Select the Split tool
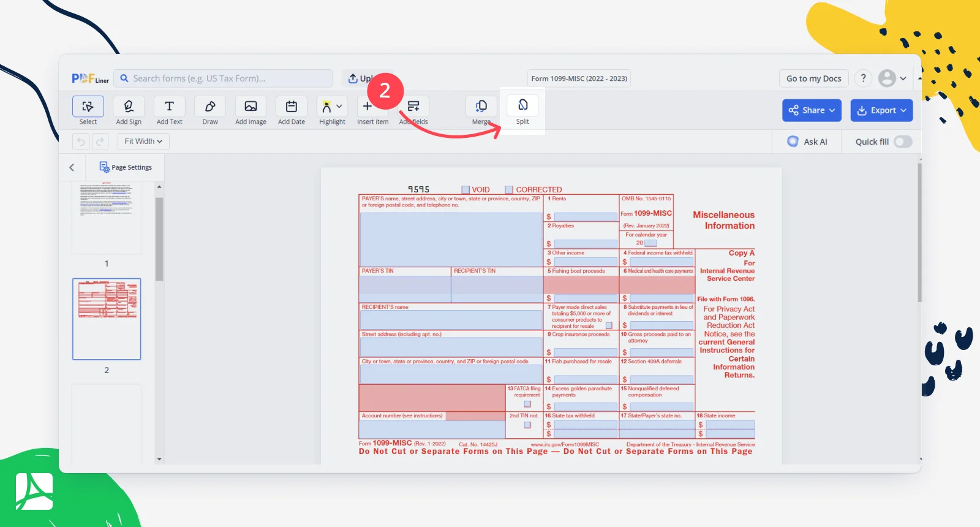This screenshot has width=980, height=527. (x=522, y=111)
